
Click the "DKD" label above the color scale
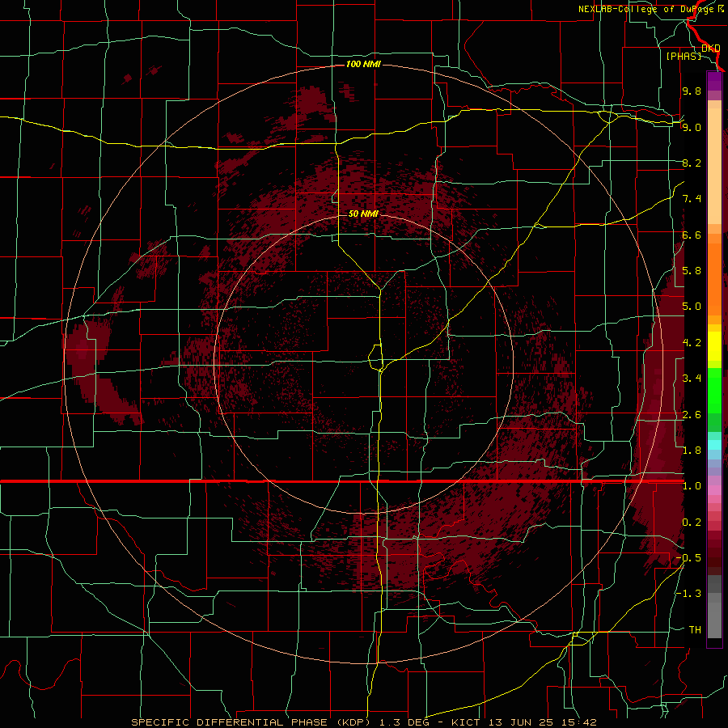pyautogui.click(x=711, y=48)
